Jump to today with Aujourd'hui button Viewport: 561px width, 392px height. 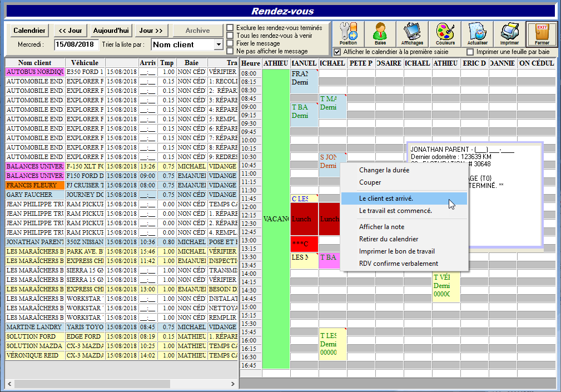tap(111, 31)
